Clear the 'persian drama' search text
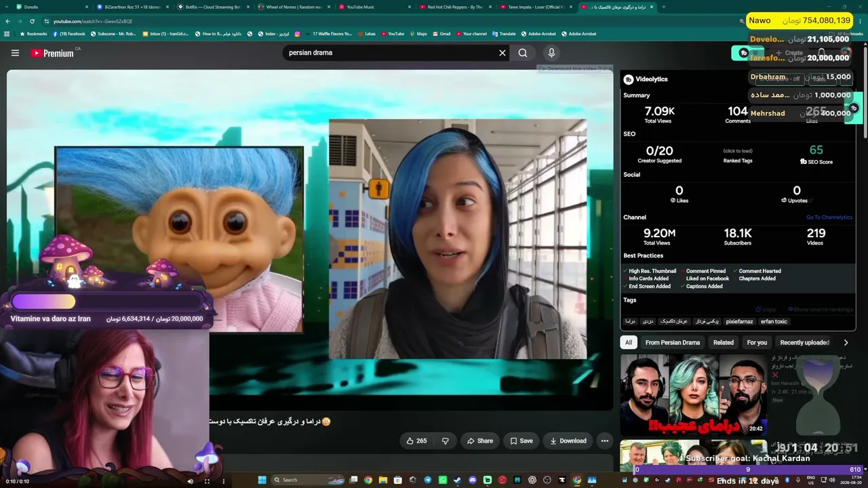868x488 pixels. (x=502, y=53)
